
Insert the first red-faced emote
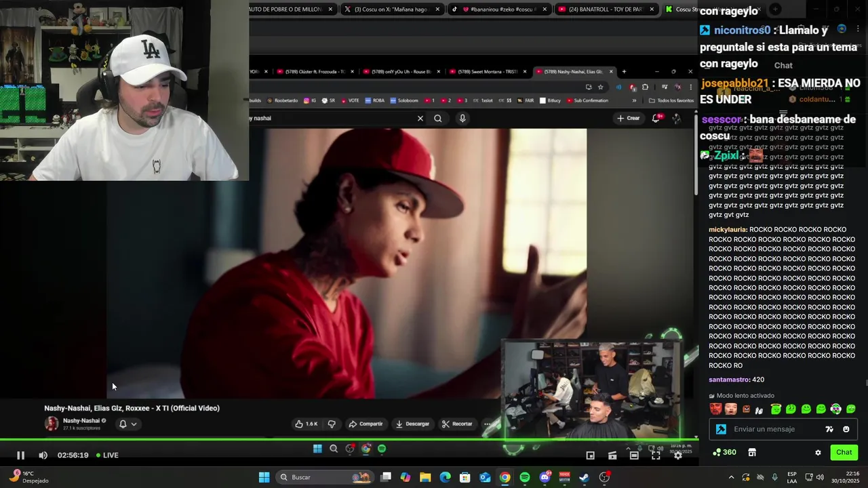coord(715,409)
